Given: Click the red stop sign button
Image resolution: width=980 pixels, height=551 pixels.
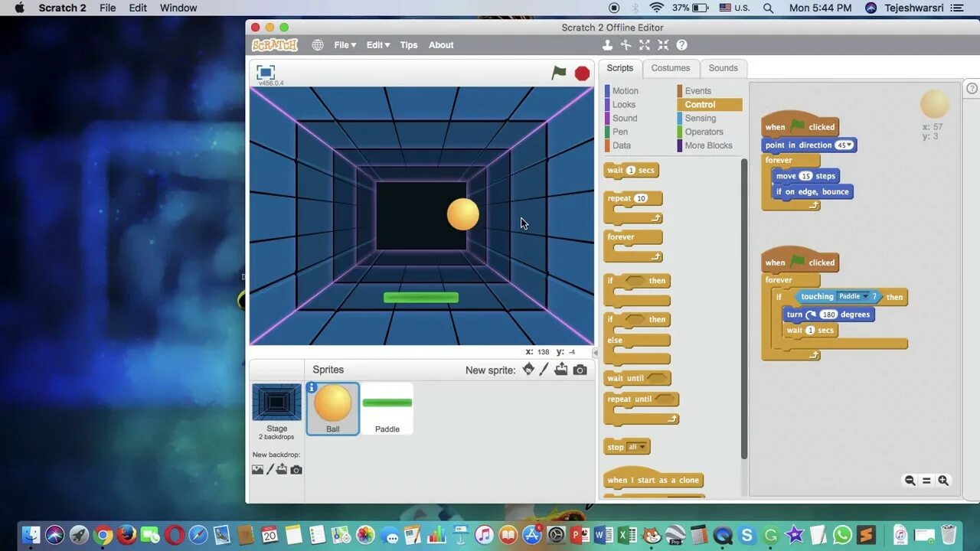Looking at the screenshot, I should [583, 73].
